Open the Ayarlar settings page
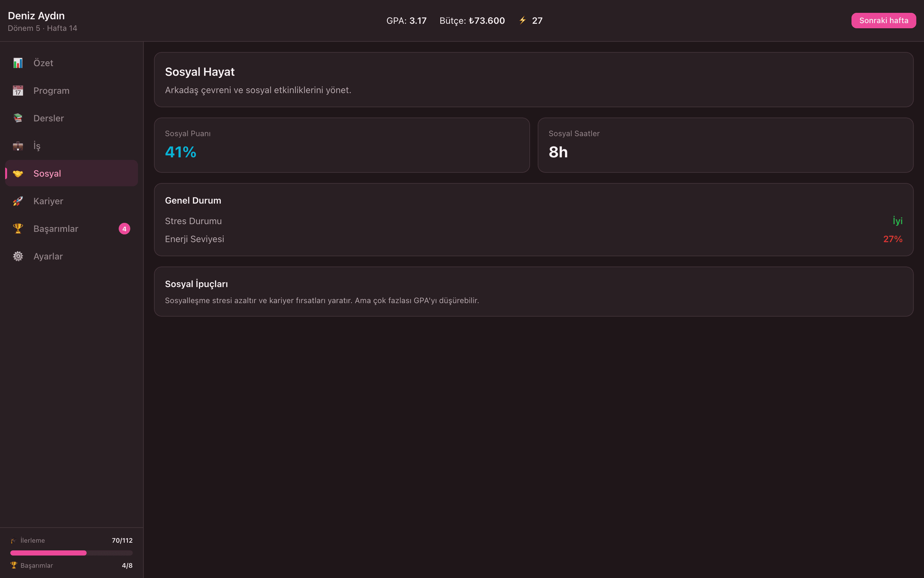The width and height of the screenshot is (924, 578). click(x=72, y=256)
